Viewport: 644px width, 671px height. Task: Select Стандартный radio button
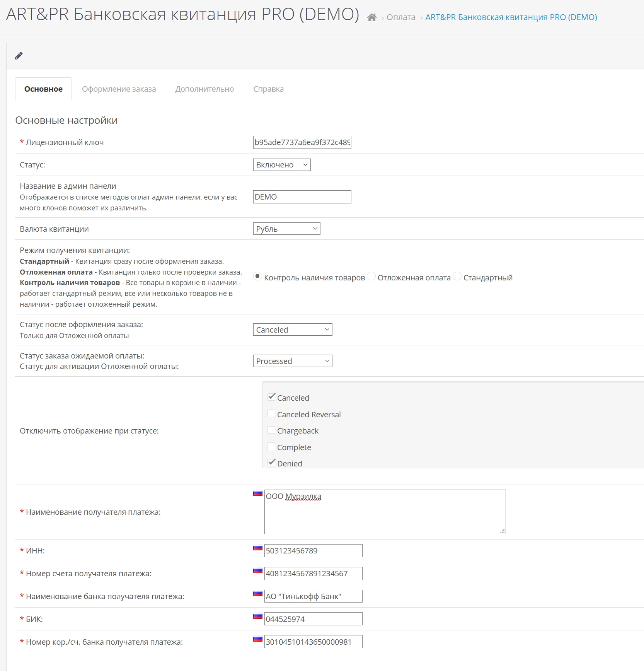click(457, 276)
